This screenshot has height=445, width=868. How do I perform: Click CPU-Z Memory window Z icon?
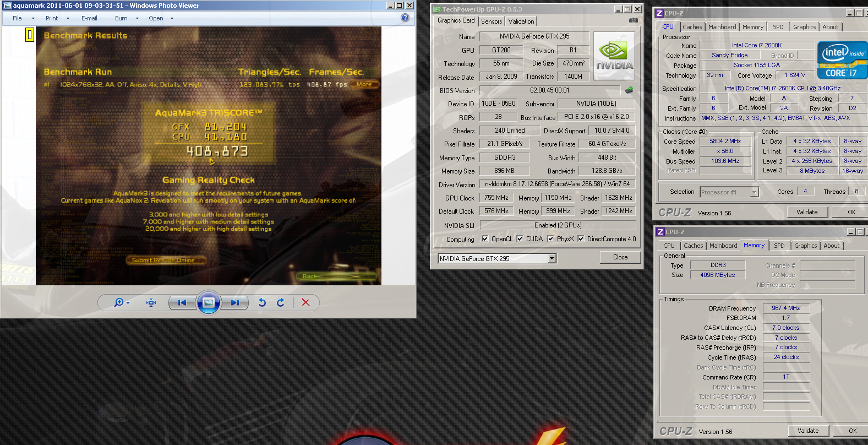click(x=660, y=232)
